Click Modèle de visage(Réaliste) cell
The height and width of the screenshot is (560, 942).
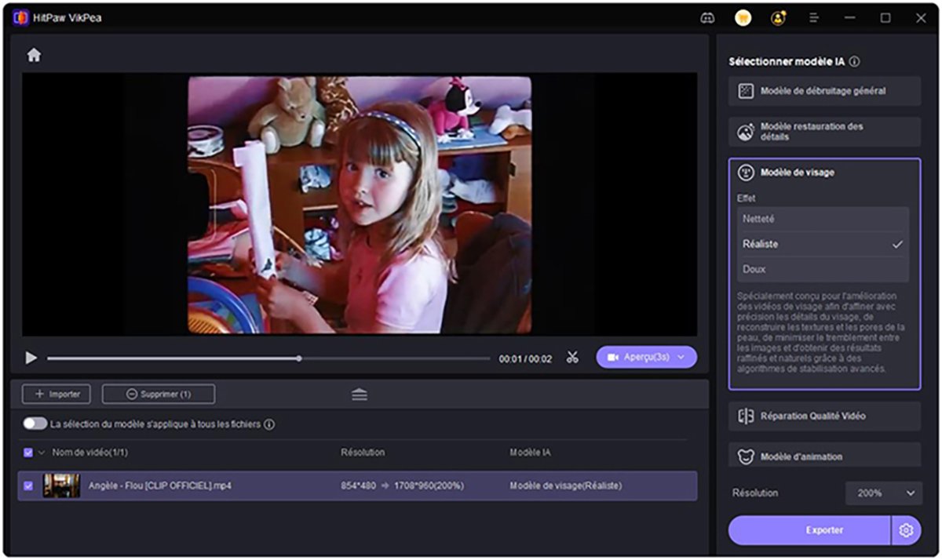565,485
